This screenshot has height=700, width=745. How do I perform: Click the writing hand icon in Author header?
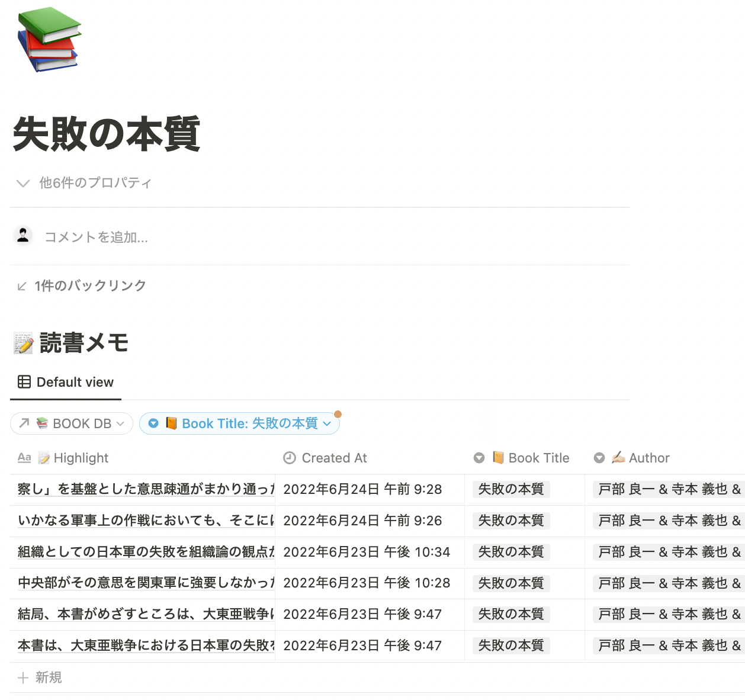pos(618,457)
